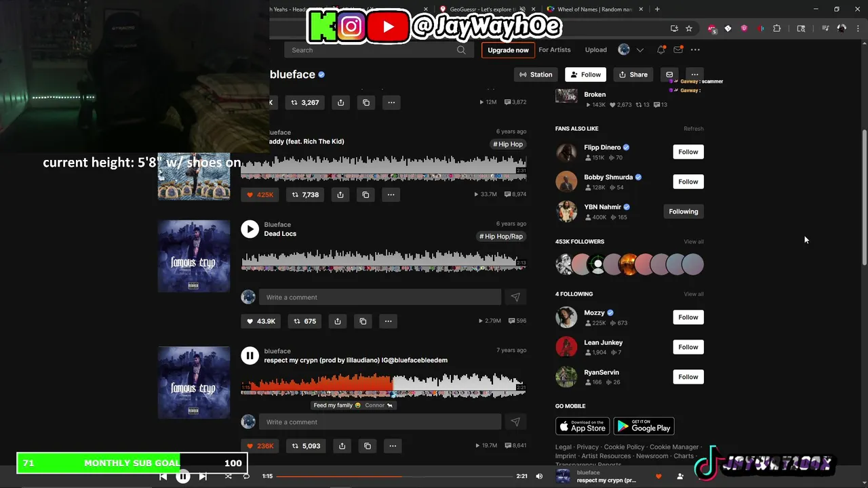This screenshot has height=488, width=868.
Task: Follow Flipp Dinero
Action: point(688,152)
